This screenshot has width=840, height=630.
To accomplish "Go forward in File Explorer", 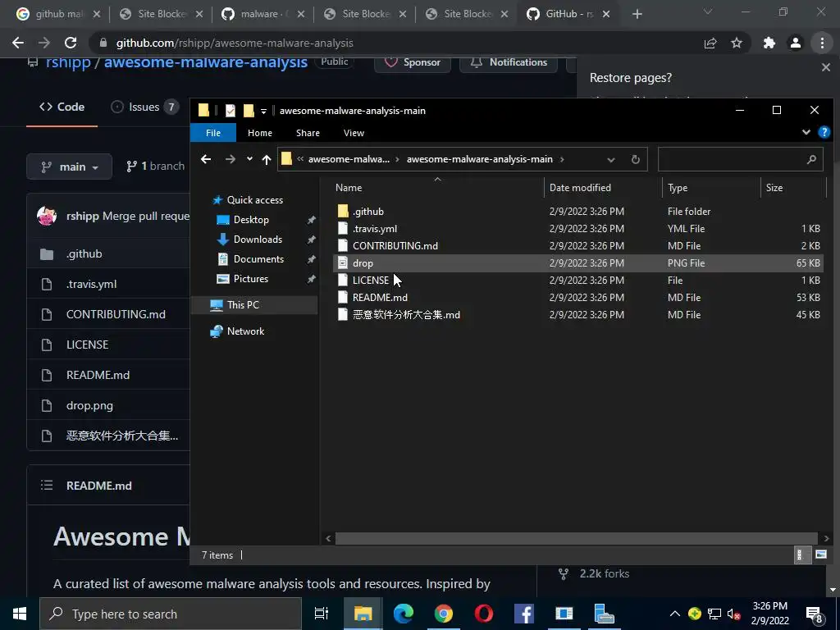I will [x=231, y=159].
